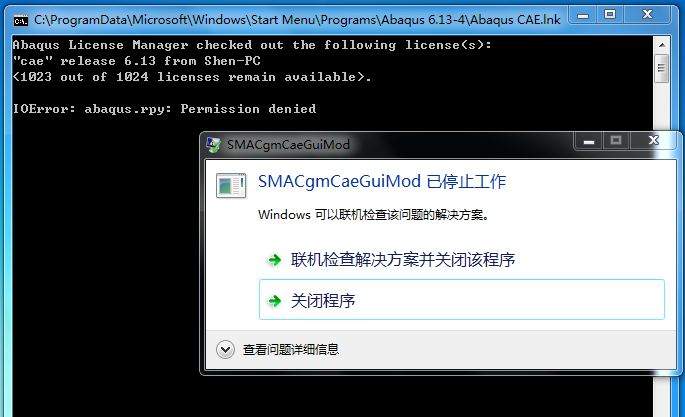
Task: Click the SMACgmCaeGuiMod dialog title text
Action: pyautogui.click(x=288, y=145)
